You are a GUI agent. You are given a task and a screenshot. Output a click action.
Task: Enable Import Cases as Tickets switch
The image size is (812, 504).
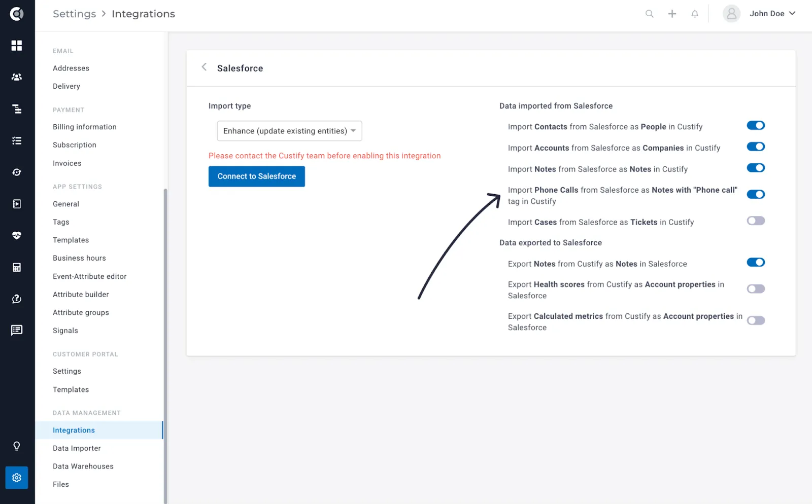pyautogui.click(x=756, y=221)
